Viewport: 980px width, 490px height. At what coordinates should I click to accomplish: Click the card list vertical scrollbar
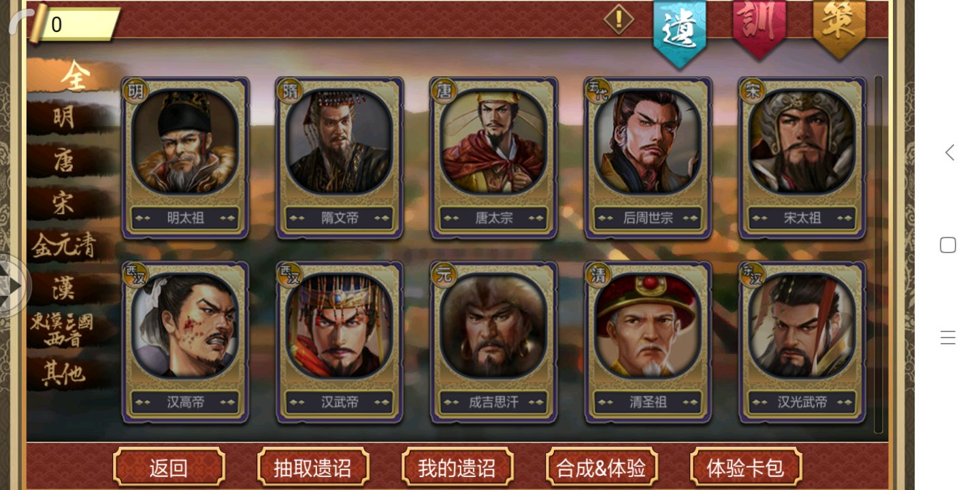tap(879, 254)
